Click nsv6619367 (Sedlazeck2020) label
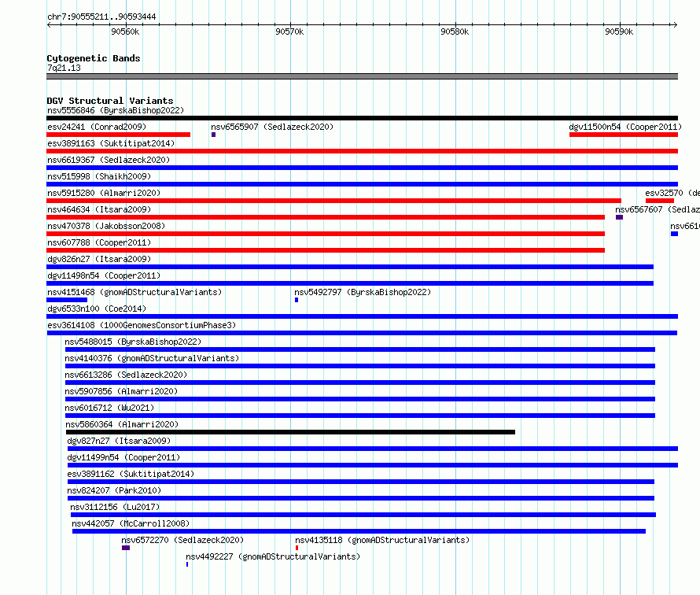The height and width of the screenshot is (595, 700). pos(109,160)
